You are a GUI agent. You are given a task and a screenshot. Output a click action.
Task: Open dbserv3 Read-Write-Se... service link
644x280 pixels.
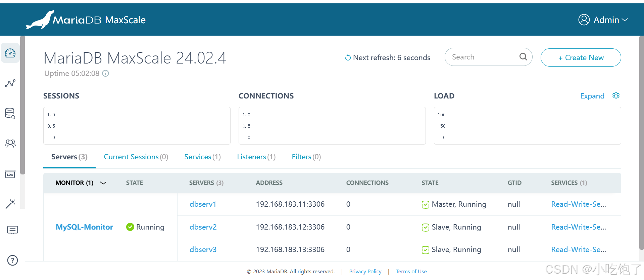tap(579, 249)
